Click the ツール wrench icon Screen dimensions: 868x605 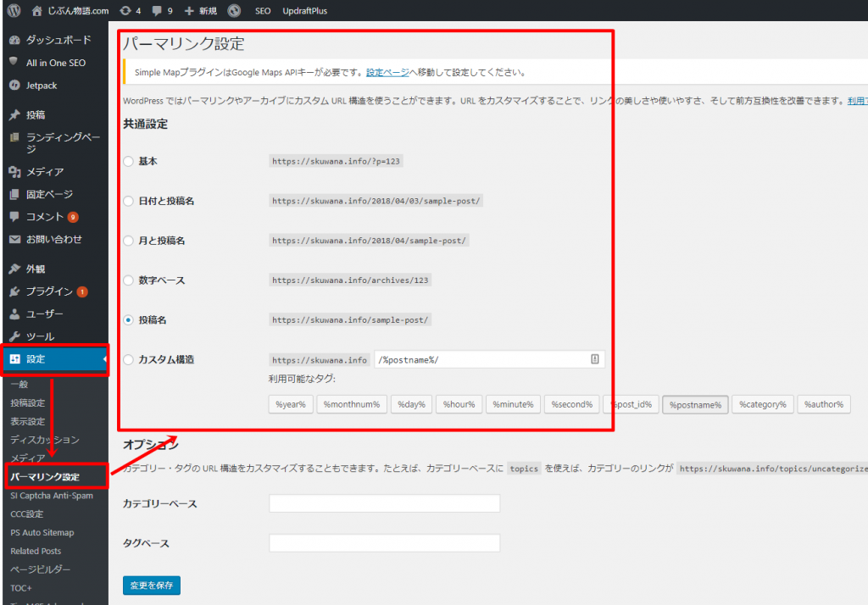(x=15, y=336)
